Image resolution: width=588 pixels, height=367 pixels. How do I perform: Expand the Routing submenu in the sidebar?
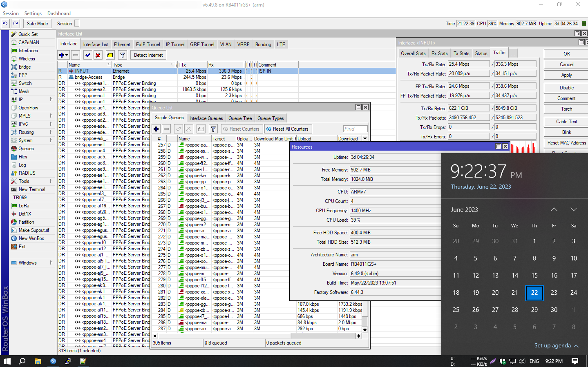(x=51, y=132)
